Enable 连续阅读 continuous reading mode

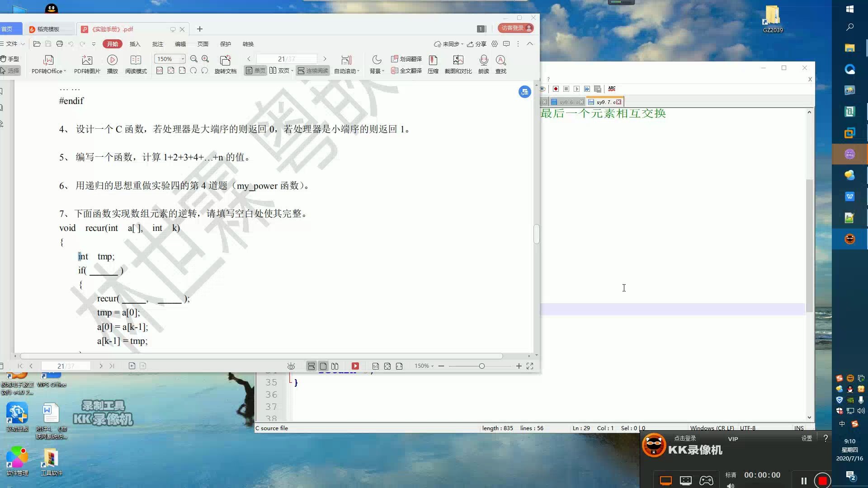[x=312, y=71]
